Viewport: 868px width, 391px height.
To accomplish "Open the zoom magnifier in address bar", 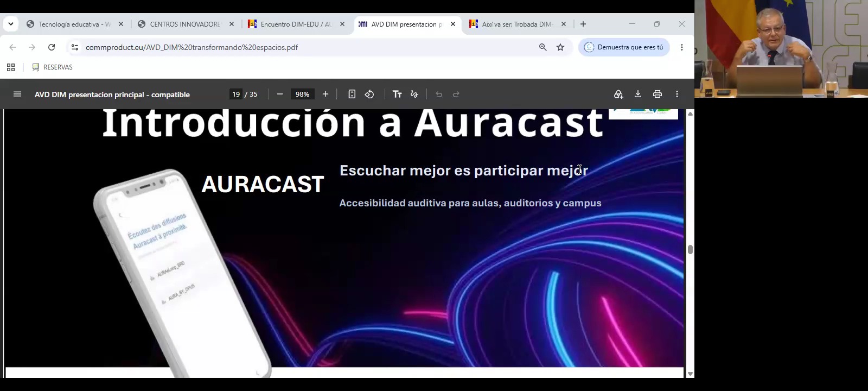I will tap(543, 47).
